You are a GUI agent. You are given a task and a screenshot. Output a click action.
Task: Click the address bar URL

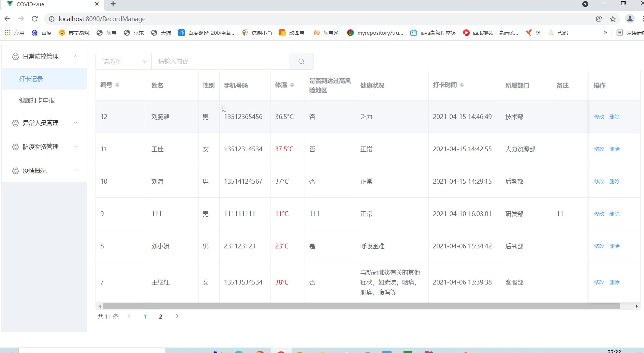coord(102,19)
